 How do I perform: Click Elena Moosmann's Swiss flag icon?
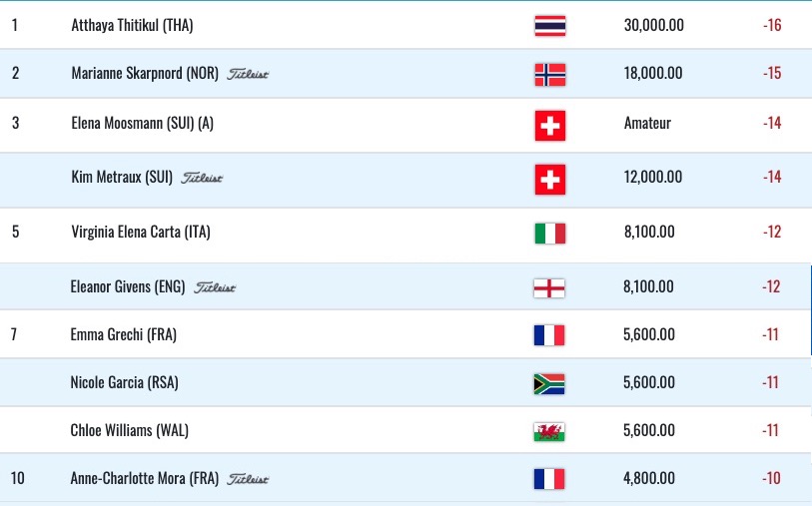point(550,125)
